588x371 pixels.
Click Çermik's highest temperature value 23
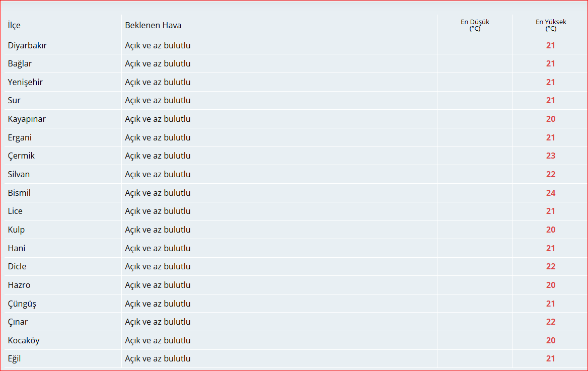550,156
